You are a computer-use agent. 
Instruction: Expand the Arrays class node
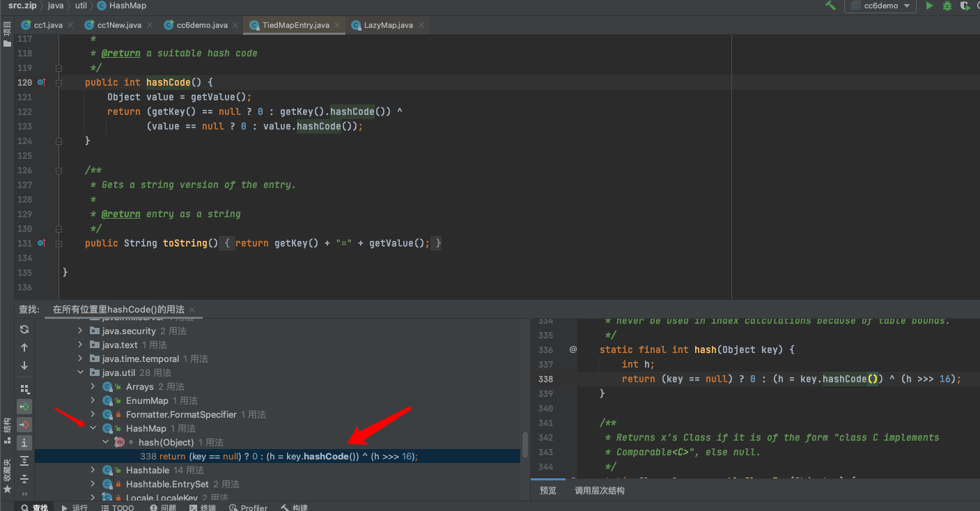93,386
